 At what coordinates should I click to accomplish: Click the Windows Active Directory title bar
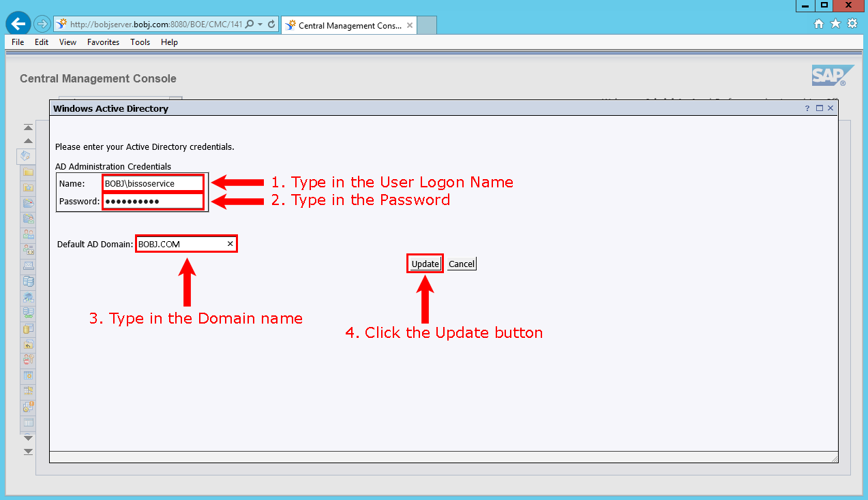[x=443, y=108]
